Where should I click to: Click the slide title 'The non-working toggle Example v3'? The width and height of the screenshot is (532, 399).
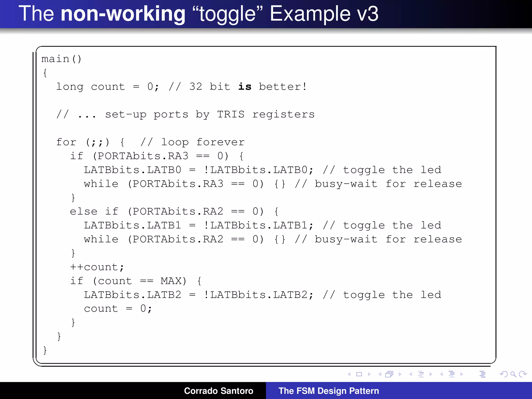click(x=198, y=14)
